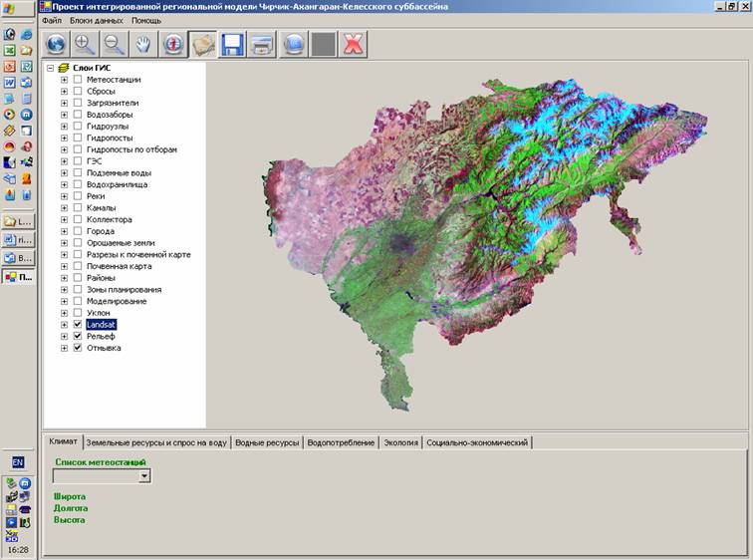Open the Блоки данных menu
This screenshot has width=753, height=560.
click(x=96, y=21)
